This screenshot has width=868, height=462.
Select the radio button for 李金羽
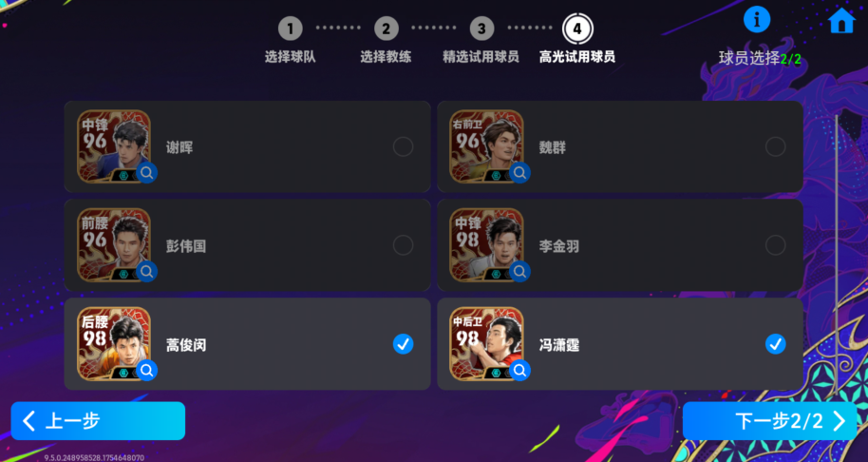pos(776,245)
